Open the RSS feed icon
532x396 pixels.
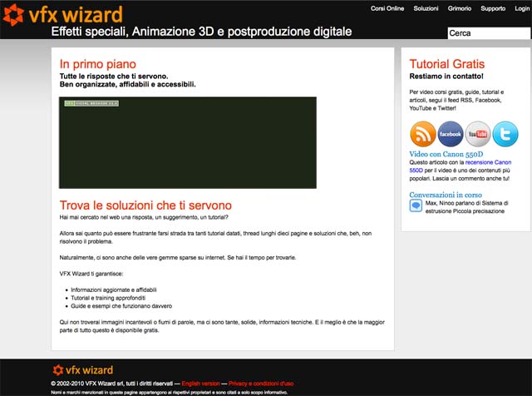(423, 134)
